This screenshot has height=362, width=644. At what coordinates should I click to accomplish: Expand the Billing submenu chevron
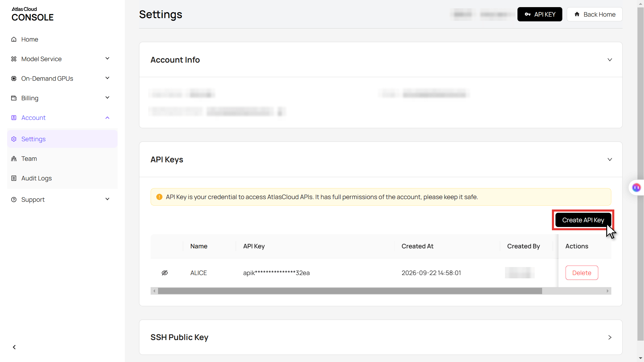pyautogui.click(x=108, y=98)
